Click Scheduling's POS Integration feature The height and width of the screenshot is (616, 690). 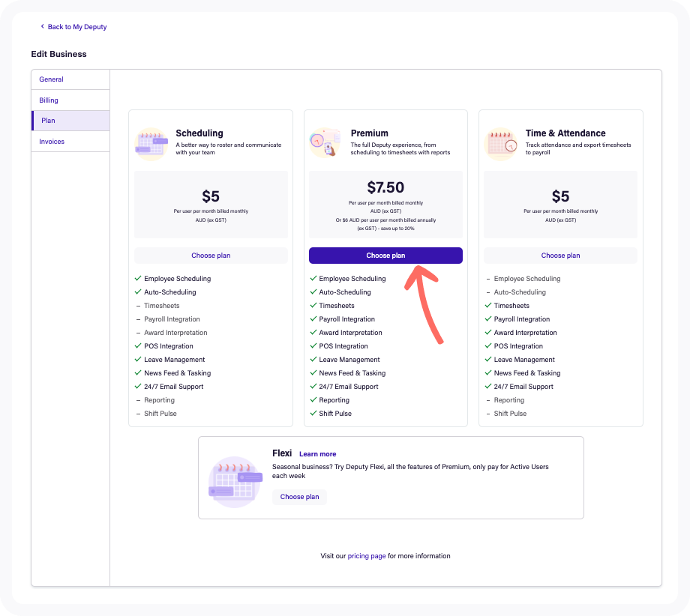tap(169, 346)
